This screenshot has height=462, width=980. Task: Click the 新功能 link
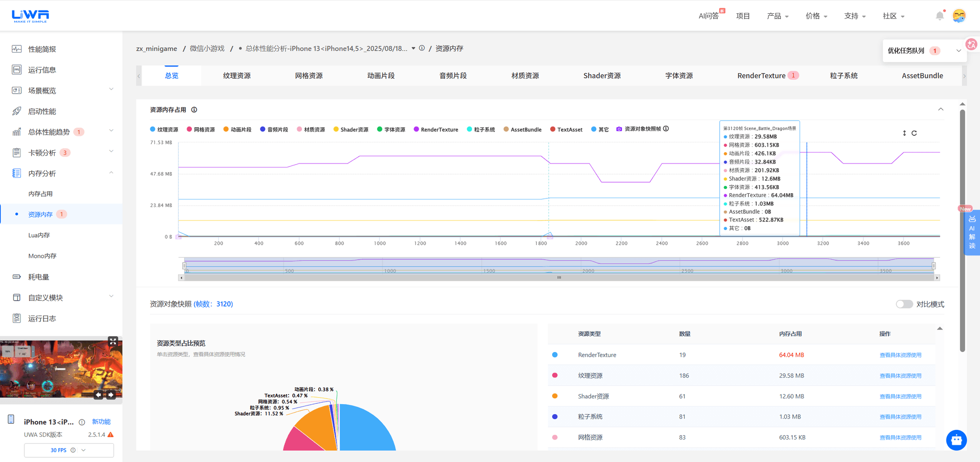pyautogui.click(x=101, y=422)
